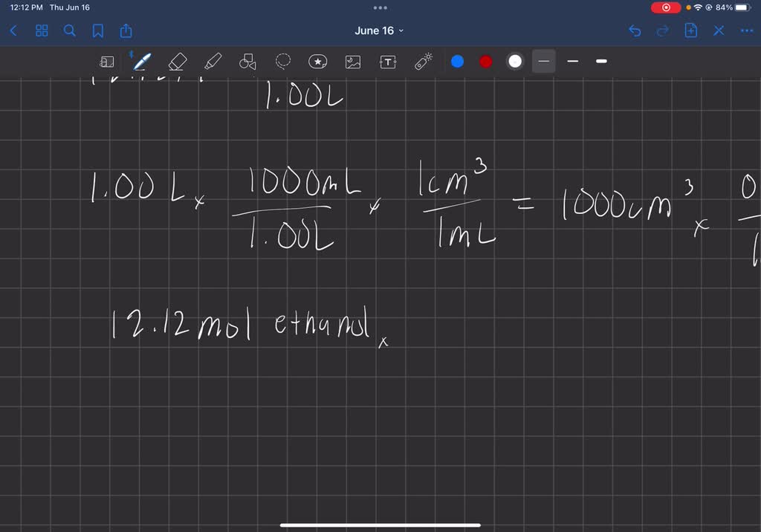The image size is (761, 532).
Task: Open the more options ellipsis menu
Action: pos(747,31)
